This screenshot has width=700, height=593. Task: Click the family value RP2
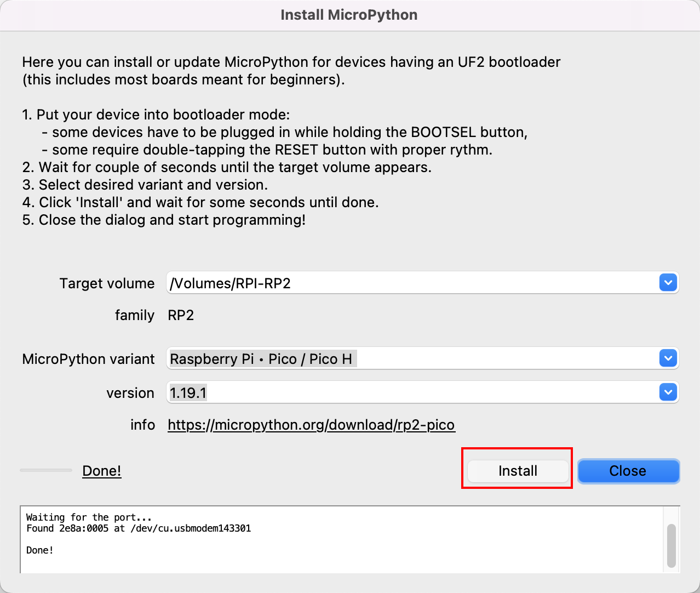click(x=181, y=315)
